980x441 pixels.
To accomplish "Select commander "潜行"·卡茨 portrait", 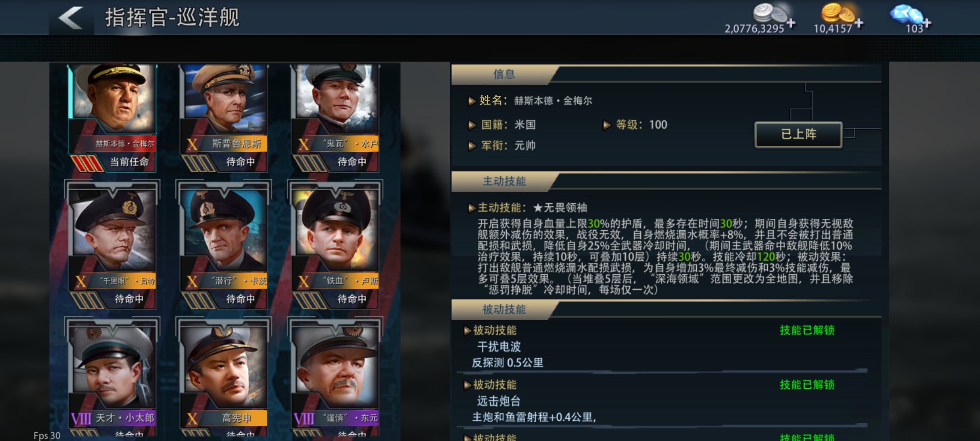I will point(224,245).
